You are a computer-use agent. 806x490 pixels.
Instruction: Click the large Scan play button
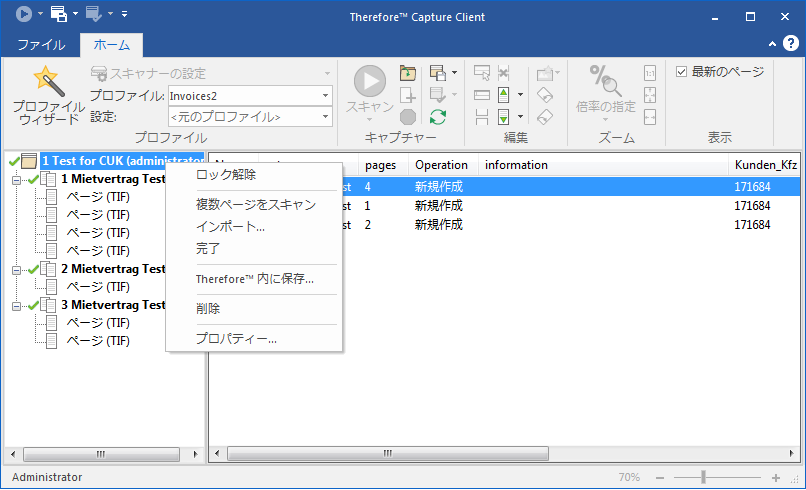tap(369, 81)
